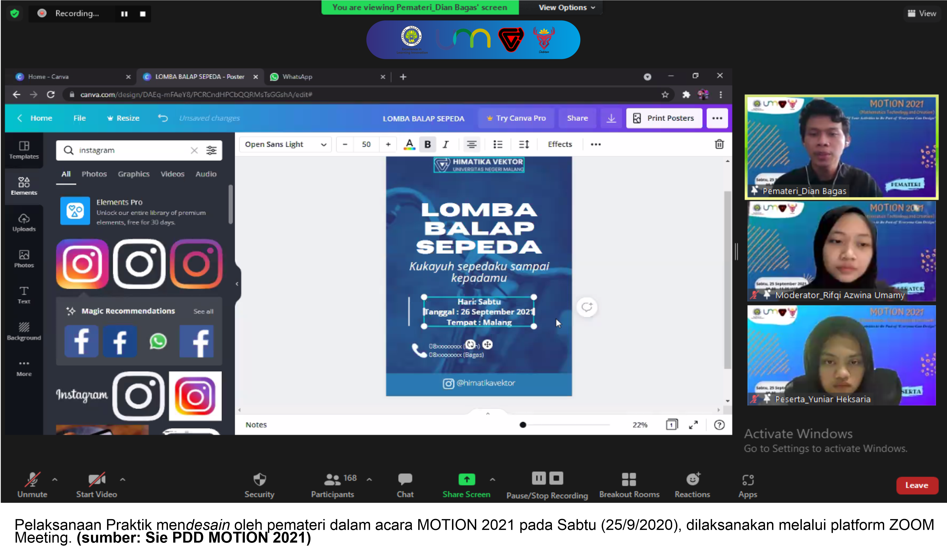The image size is (947, 560).
Task: Toggle bulleted list formatting
Action: coord(498,144)
